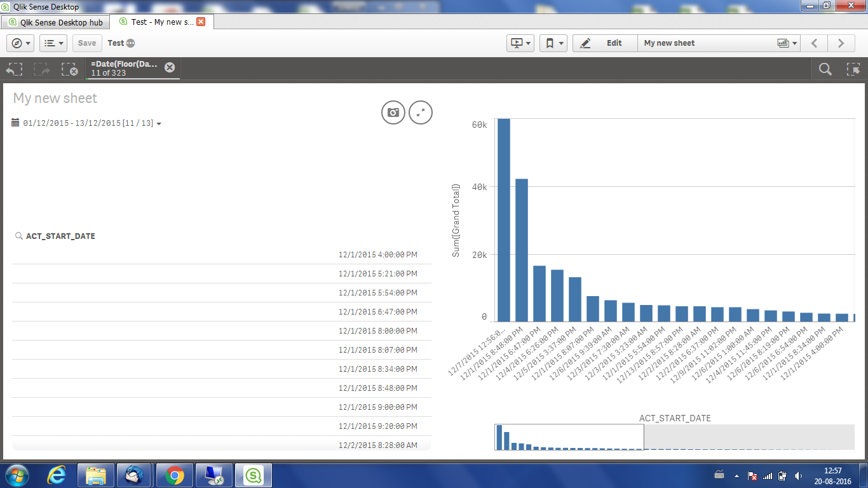This screenshot has height=488, width=868.
Task: Open the Action Center flag icon
Action: 752,475
